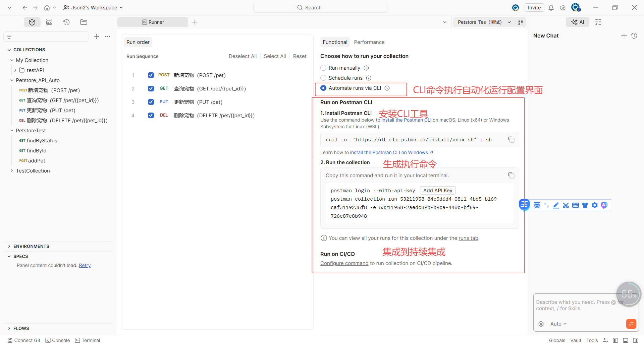Uncheck PUT 更新宠物 request in run order
Viewport: 644px width, 345px height.
pos(151,102)
